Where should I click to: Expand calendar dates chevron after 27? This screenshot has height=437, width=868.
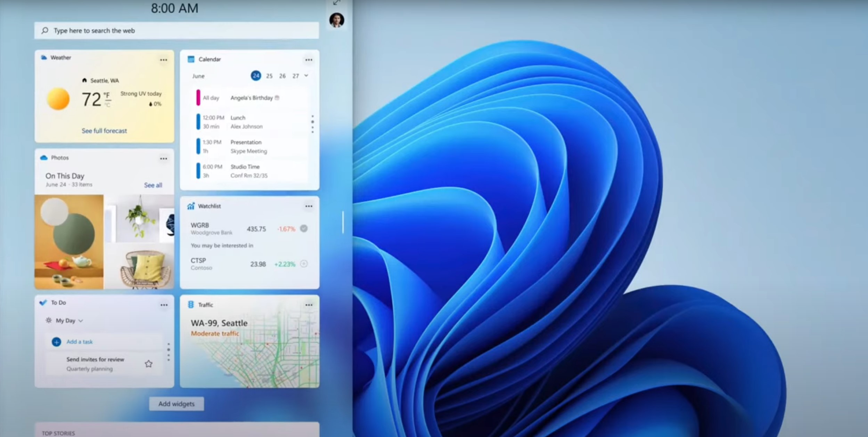(306, 75)
